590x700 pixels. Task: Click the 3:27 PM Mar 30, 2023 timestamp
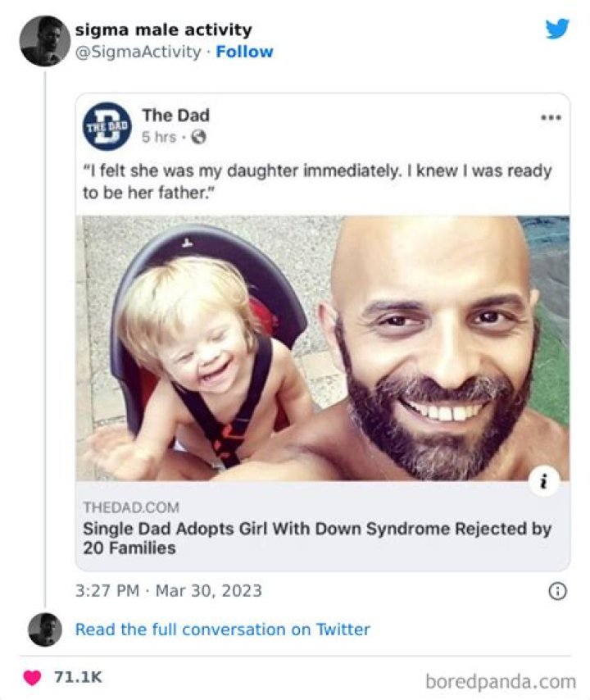168,590
